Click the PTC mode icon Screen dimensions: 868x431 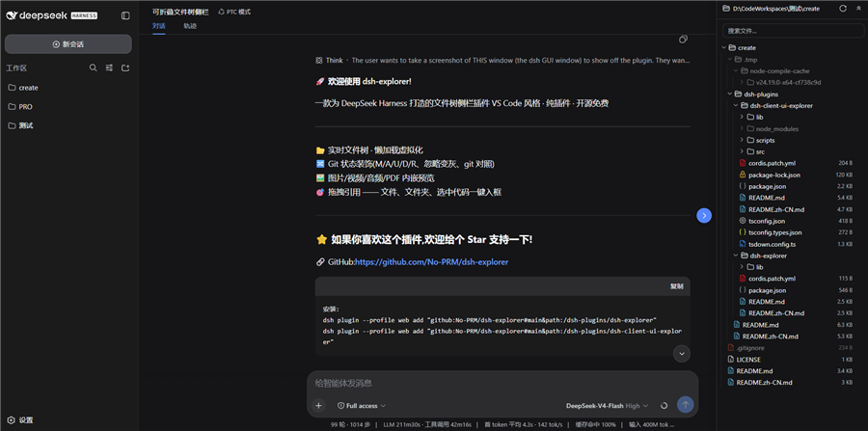(222, 12)
